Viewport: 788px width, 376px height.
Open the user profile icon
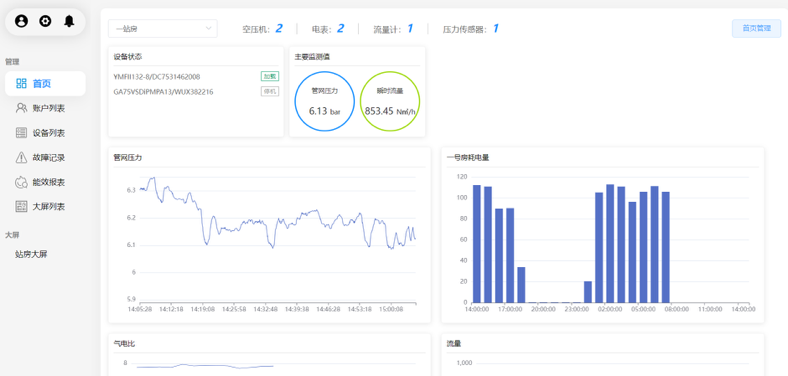[21, 21]
